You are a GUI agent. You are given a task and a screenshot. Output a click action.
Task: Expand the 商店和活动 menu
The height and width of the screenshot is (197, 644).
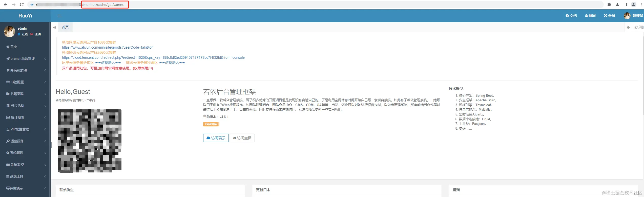point(25,70)
